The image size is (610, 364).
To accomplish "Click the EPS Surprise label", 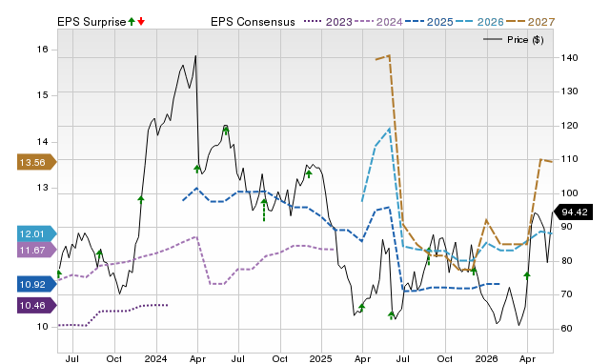I will [x=91, y=22].
